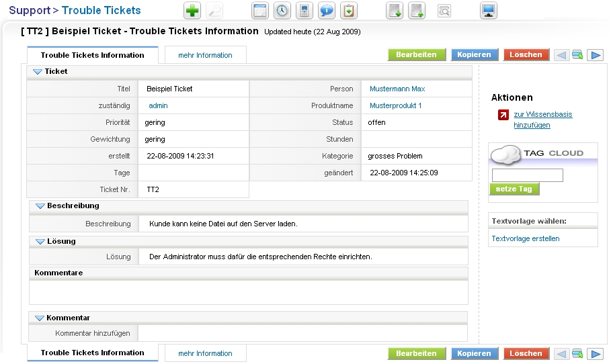This screenshot has height=364, width=611.
Task: Open the calendar icon in the top toolbar
Action: pyautogui.click(x=260, y=11)
